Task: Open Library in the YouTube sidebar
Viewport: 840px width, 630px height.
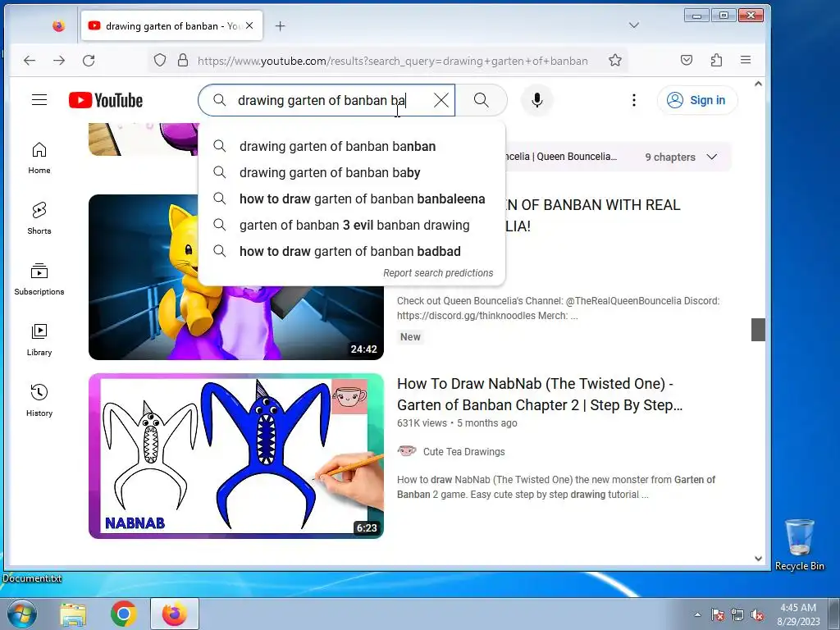Action: pyautogui.click(x=39, y=340)
